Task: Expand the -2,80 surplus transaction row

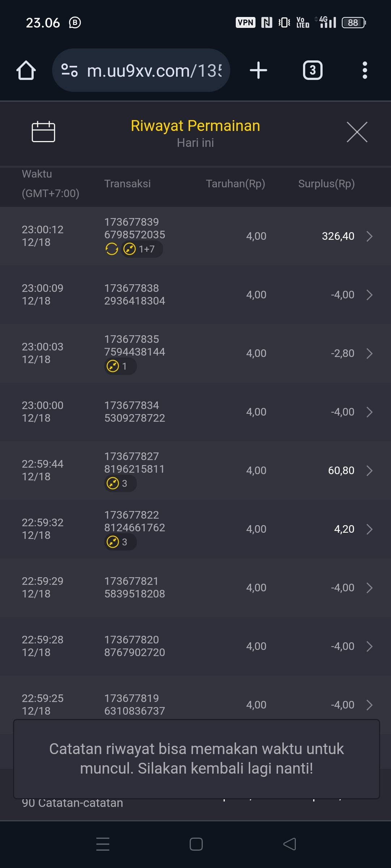Action: (x=369, y=353)
